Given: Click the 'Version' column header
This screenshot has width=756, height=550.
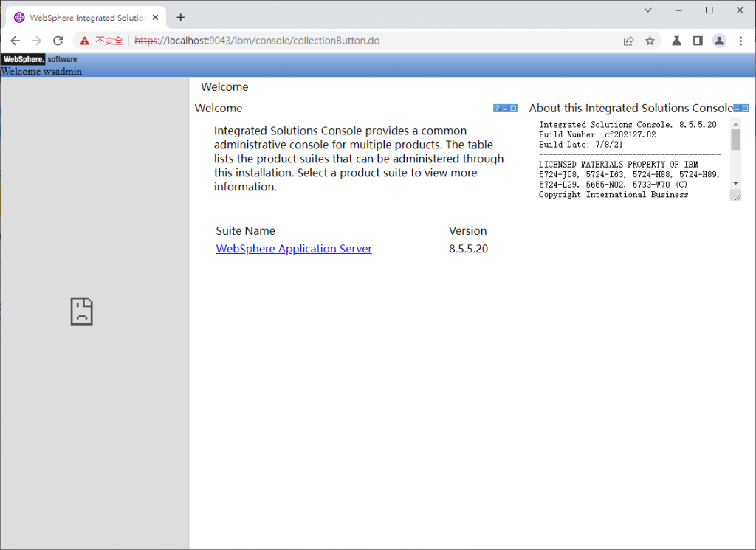Looking at the screenshot, I should [467, 231].
